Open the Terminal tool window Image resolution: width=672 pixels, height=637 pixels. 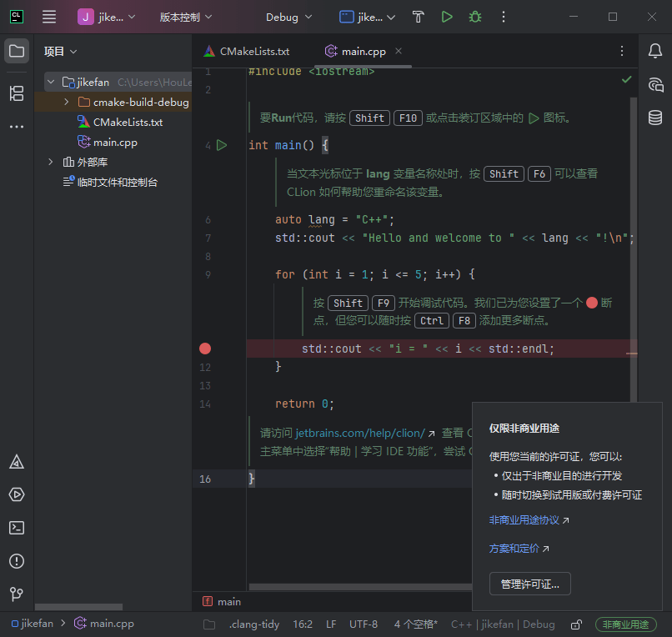click(x=17, y=528)
